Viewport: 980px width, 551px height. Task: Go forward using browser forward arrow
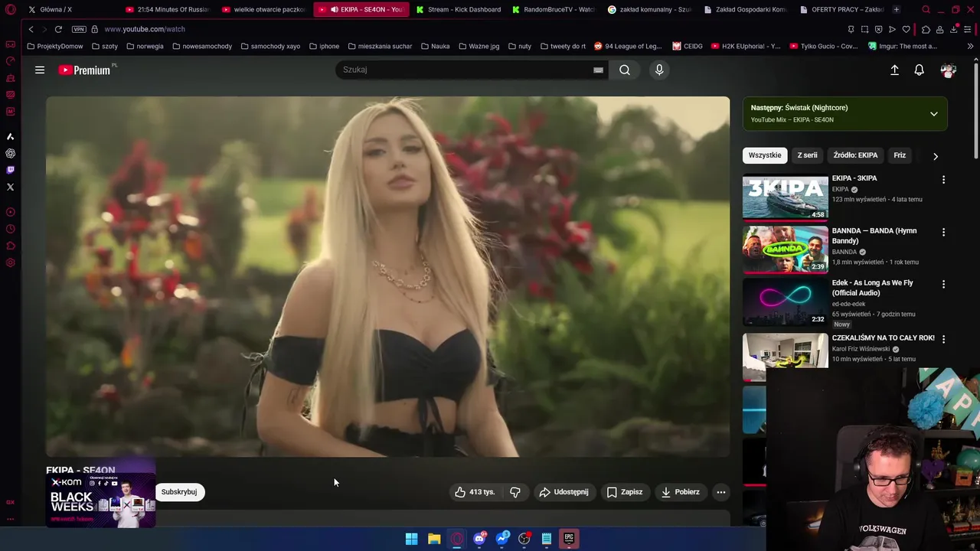44,29
